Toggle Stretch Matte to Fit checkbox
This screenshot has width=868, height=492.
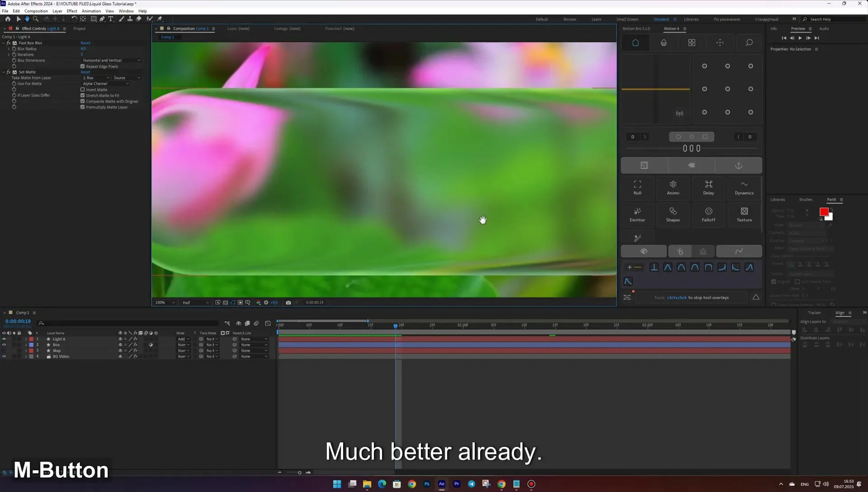pos(83,95)
